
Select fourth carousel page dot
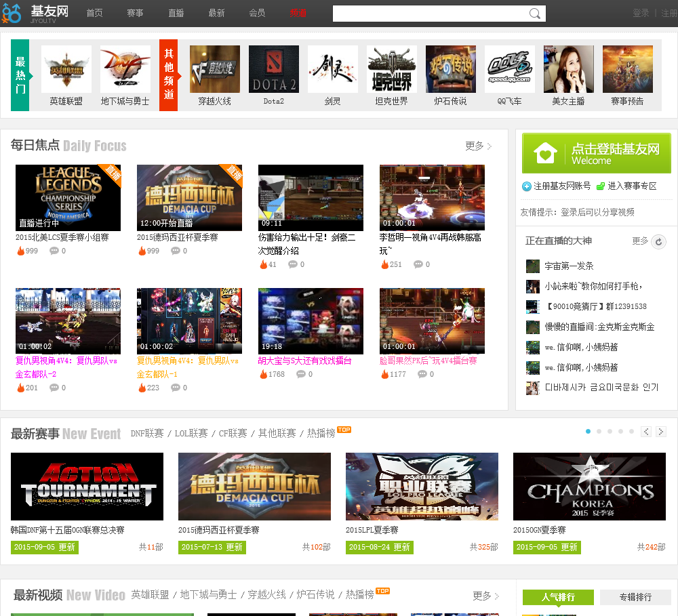[620, 432]
